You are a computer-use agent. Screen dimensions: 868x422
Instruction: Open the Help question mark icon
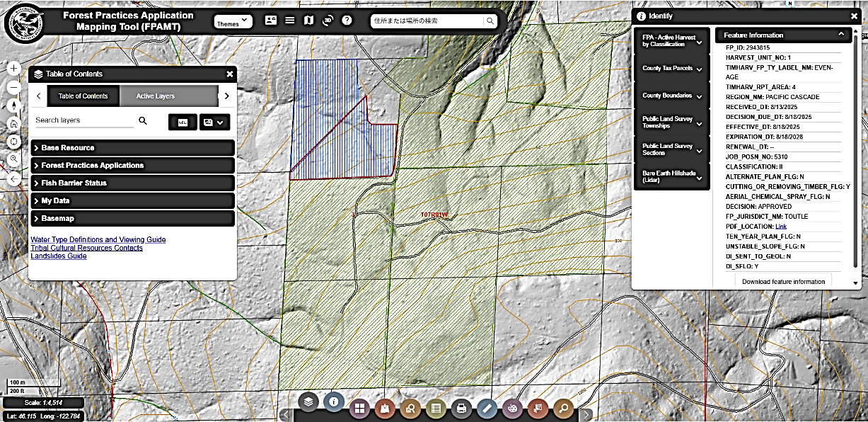click(x=346, y=21)
